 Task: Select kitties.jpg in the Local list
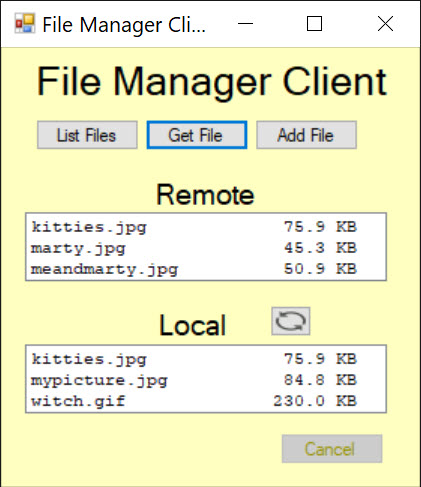[206, 359]
